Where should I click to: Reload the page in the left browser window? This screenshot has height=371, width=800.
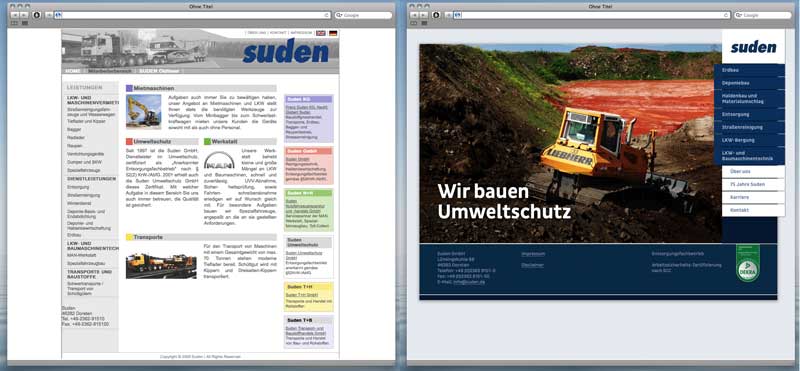click(327, 15)
